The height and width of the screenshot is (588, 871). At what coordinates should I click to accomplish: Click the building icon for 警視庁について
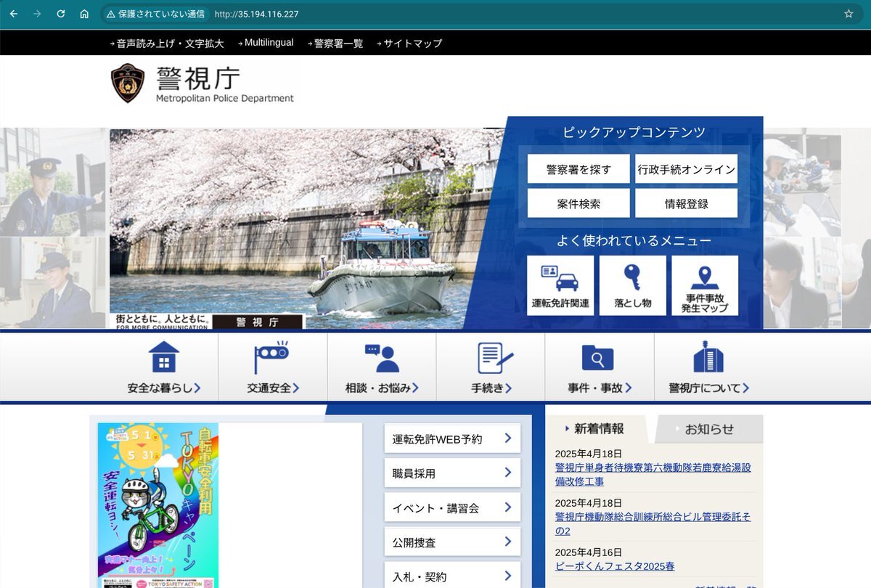coord(708,356)
